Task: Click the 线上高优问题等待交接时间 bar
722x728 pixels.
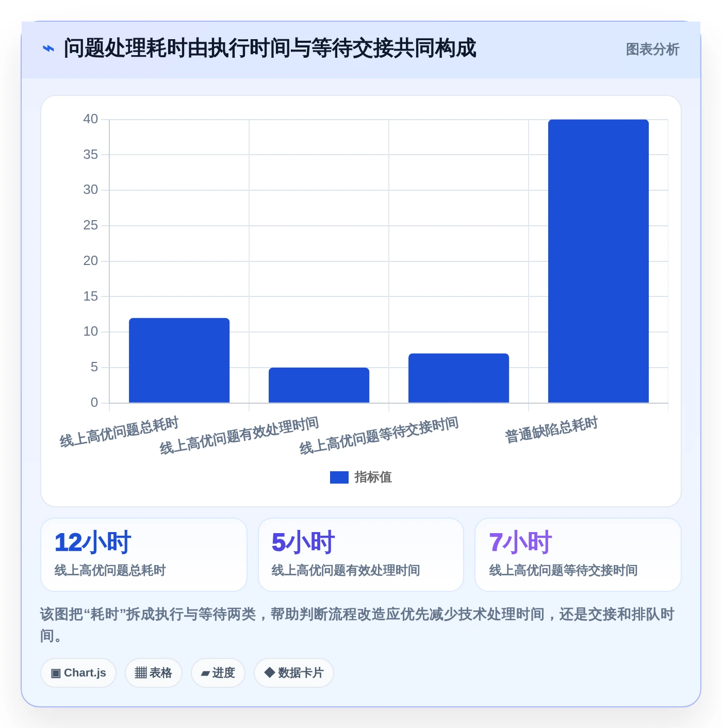Action: pos(458,378)
